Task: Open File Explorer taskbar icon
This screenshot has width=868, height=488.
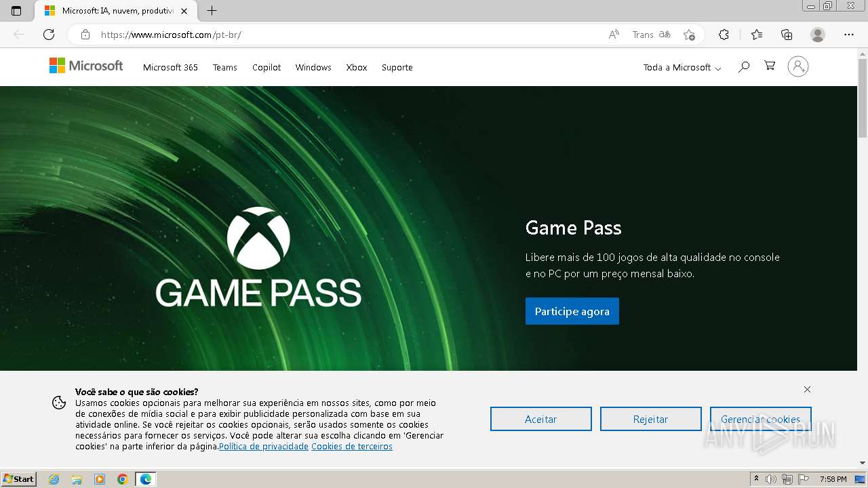Action: (77, 479)
